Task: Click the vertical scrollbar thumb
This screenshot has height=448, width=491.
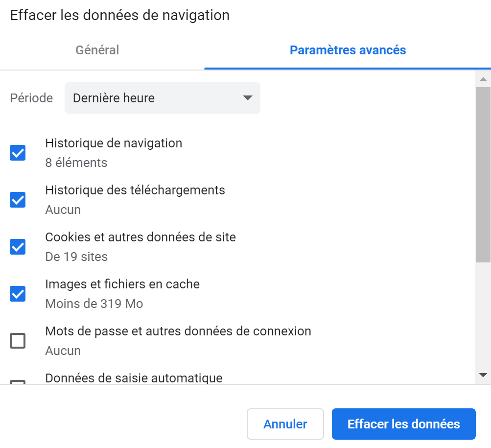Action: 483,175
